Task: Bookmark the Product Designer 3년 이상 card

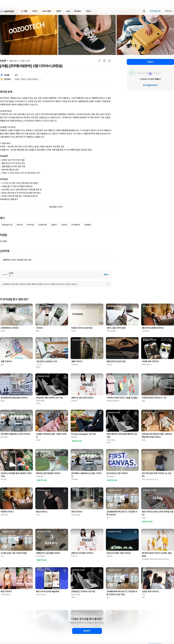Action: pos(100,413)
